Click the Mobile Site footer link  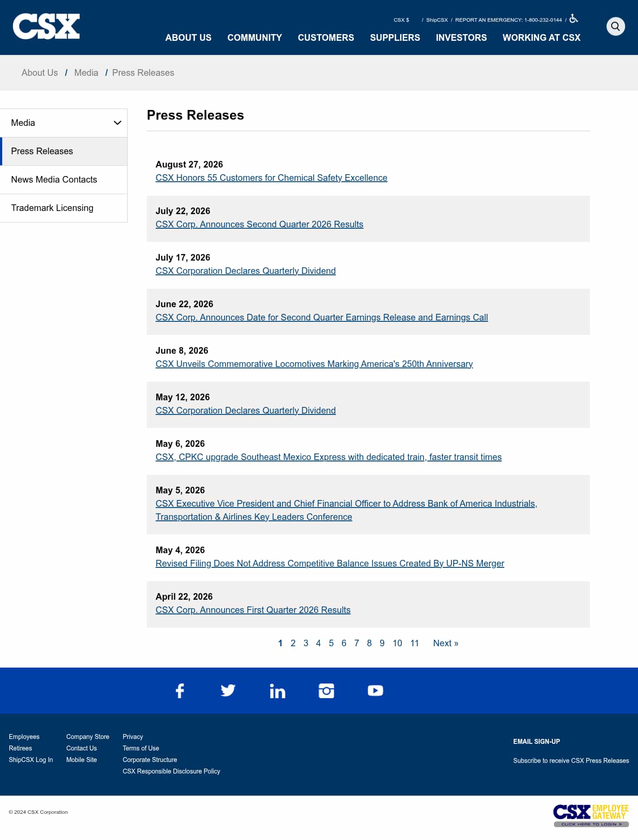(82, 760)
